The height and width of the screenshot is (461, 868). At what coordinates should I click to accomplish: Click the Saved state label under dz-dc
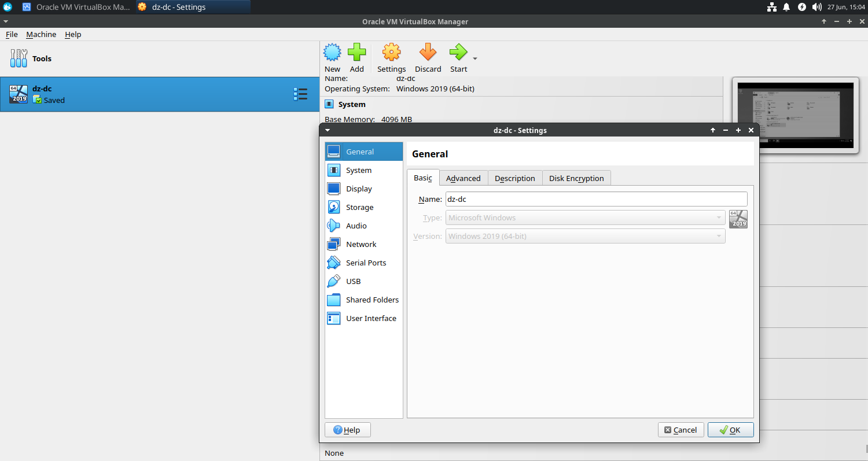coord(54,100)
